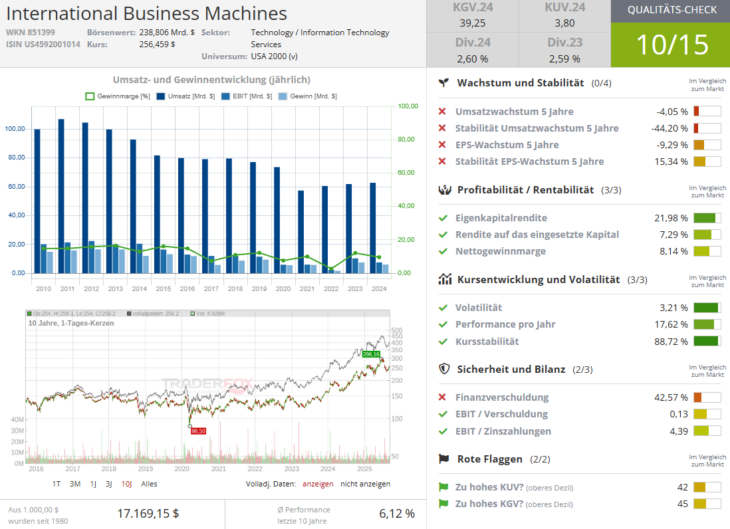The height and width of the screenshot is (529, 730).
Task: Click the International Business Machines title
Action: pyautogui.click(x=147, y=14)
